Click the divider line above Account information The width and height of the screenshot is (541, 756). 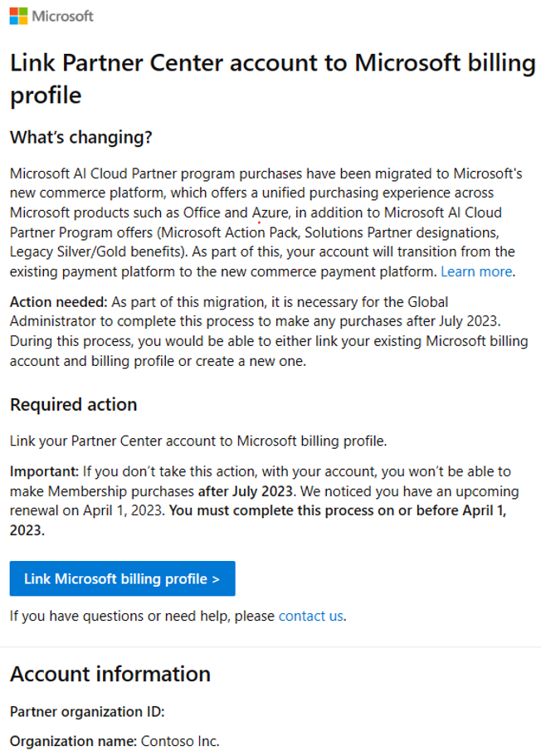[270, 647]
